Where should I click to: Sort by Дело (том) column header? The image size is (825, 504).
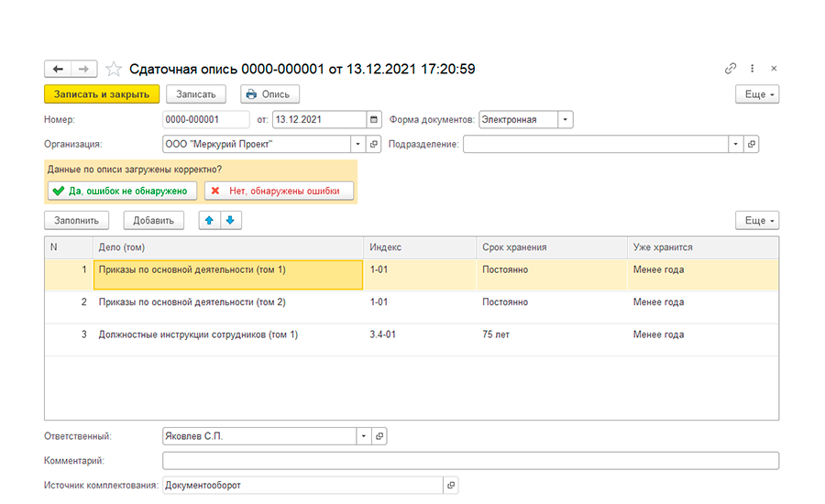point(228,247)
